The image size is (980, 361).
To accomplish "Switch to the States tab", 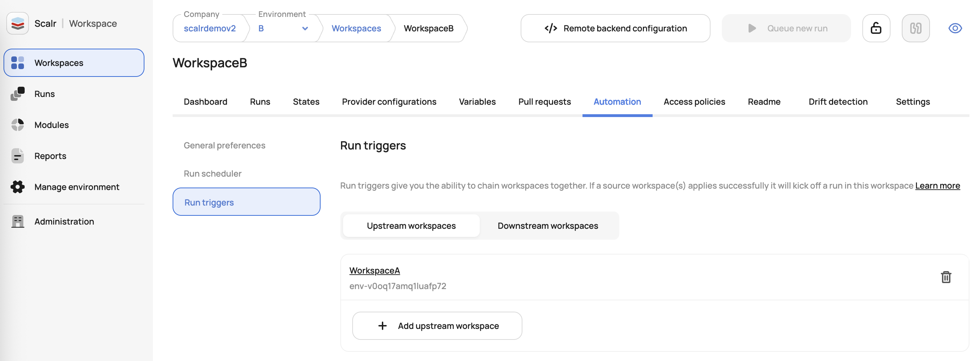I will tap(306, 102).
